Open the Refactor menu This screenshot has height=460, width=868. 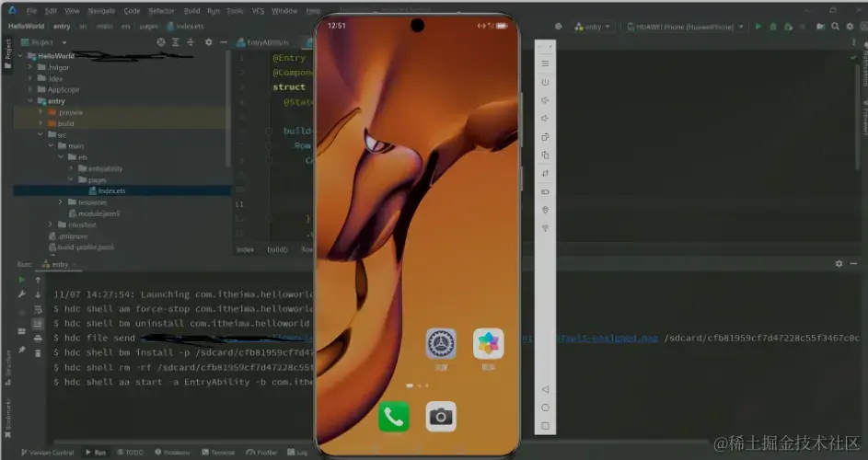click(x=162, y=10)
